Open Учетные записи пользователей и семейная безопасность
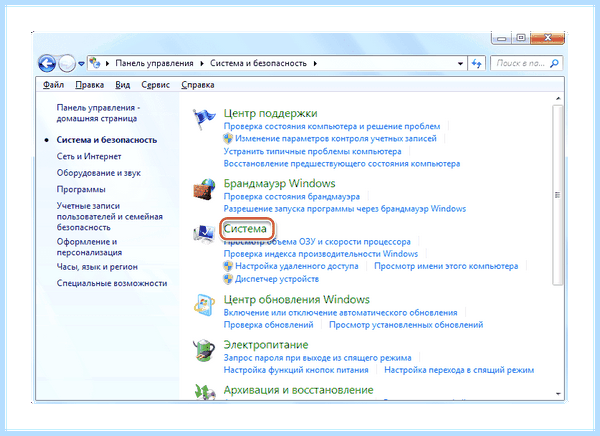The height and width of the screenshot is (436, 600). (x=109, y=217)
